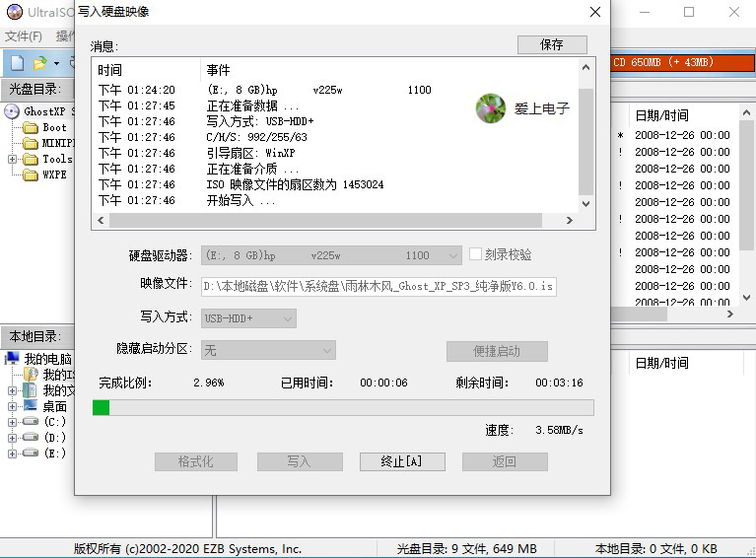Open the 硬盘驱动器 drive dropdown
The height and width of the screenshot is (558, 756).
[331, 255]
